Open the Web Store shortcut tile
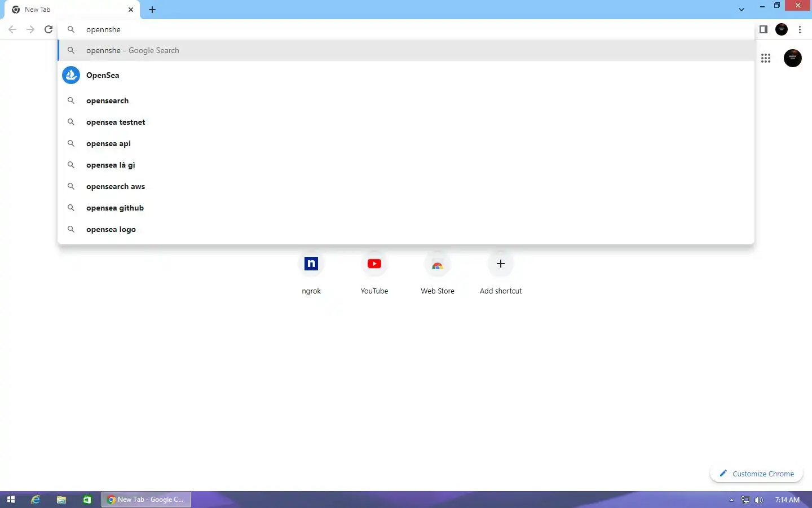Viewport: 812px width, 508px height. tap(438, 274)
